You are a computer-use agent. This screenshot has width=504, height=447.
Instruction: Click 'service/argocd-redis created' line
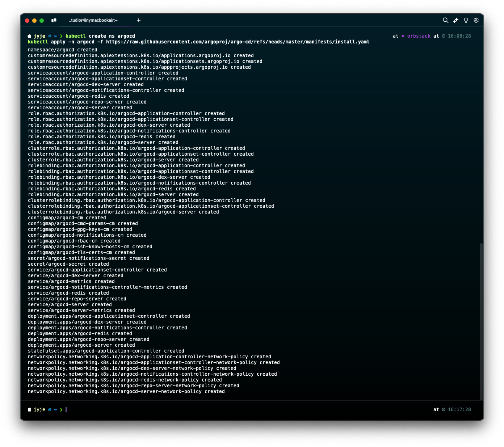click(68, 293)
